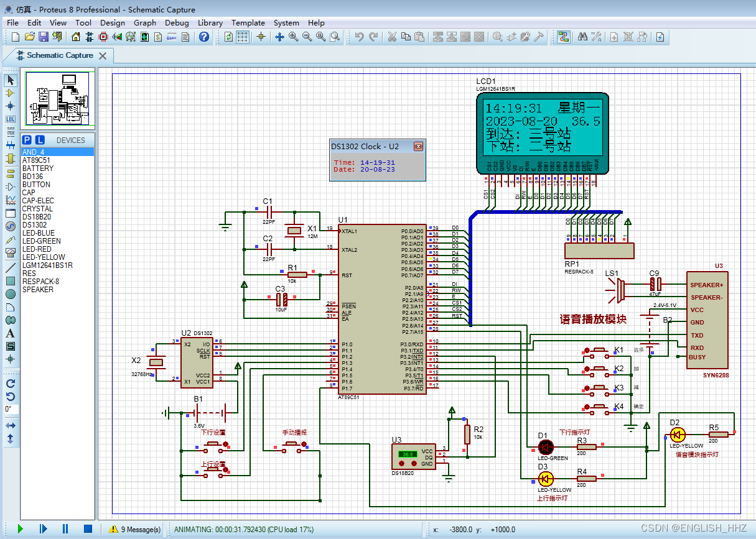Toggle the grid display icon

pos(243,37)
